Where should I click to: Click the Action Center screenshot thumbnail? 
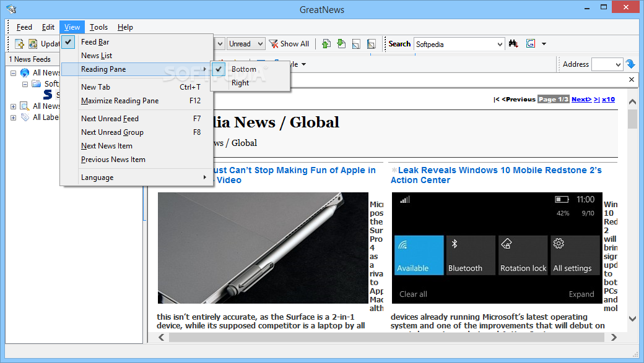(x=497, y=248)
